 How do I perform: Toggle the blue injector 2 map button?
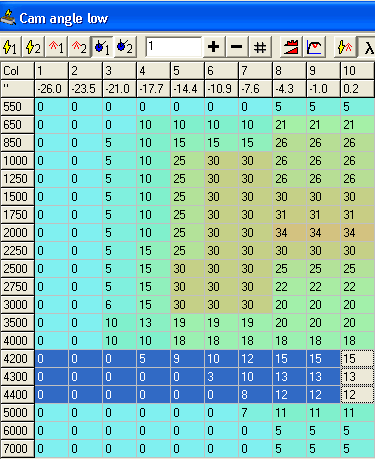click(125, 47)
